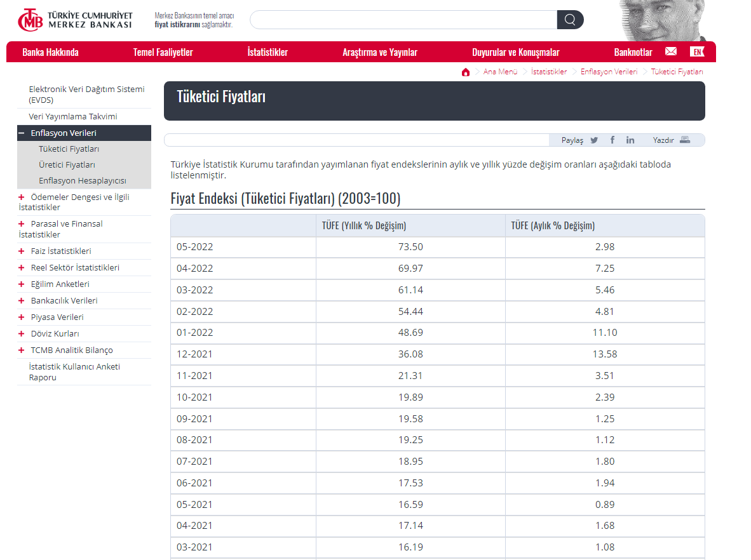This screenshot has height=560, width=751.
Task: Collapse the Enflasyon Verileri section
Action: [x=22, y=133]
